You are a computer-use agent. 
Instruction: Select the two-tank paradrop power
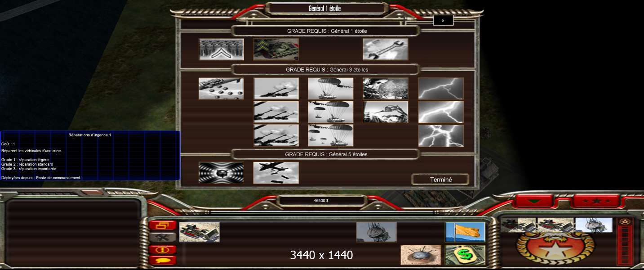(x=331, y=112)
